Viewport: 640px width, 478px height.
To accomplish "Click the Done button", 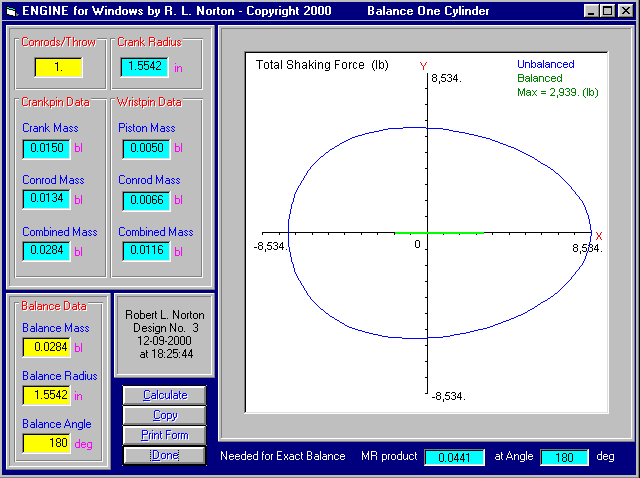I will point(164,455).
